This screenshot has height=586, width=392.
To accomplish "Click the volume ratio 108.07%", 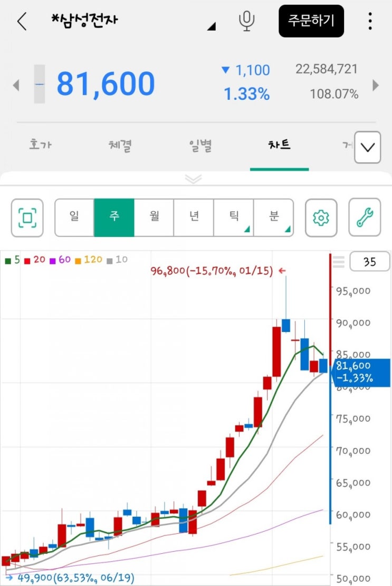I will [x=334, y=94].
